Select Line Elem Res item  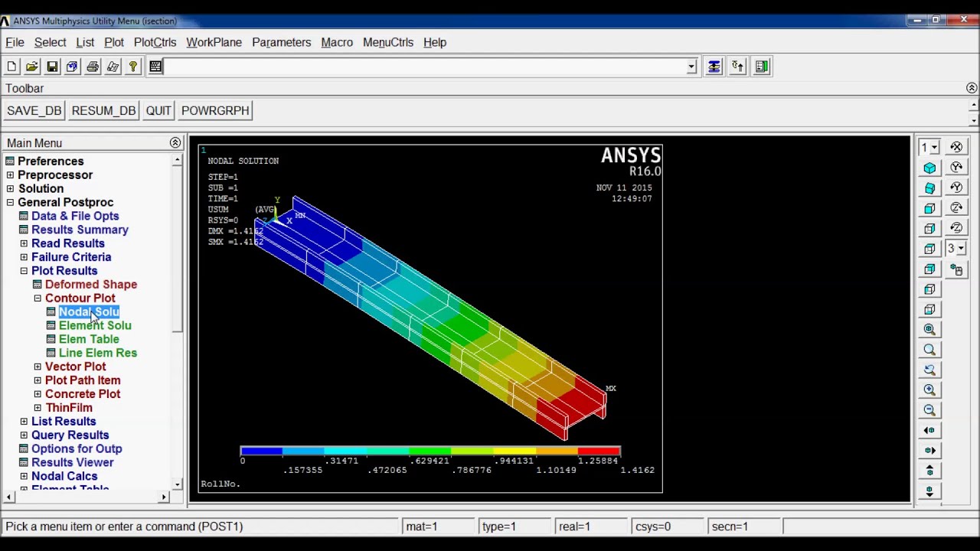[98, 353]
